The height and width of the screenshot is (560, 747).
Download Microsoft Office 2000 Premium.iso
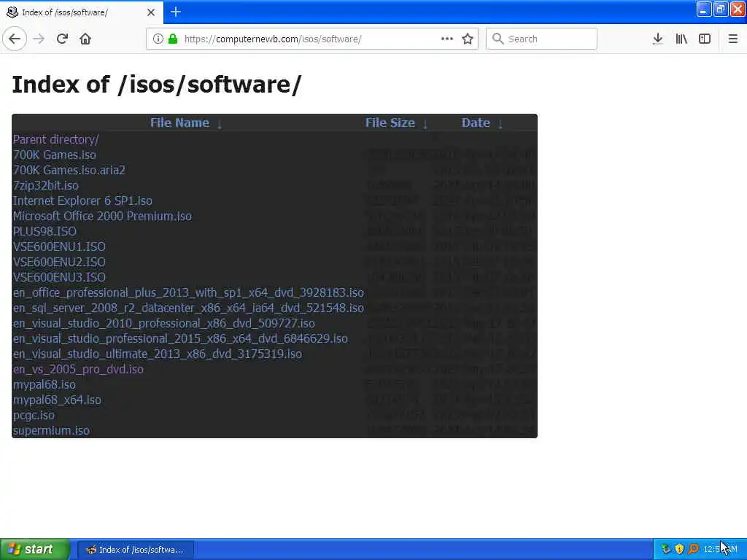click(x=102, y=216)
